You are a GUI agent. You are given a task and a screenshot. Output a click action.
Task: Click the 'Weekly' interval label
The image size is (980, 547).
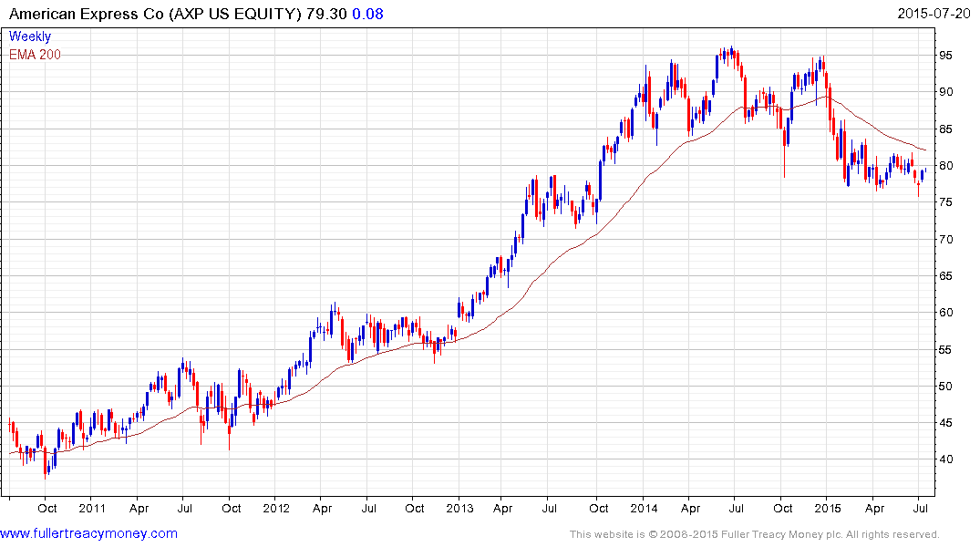(30, 36)
